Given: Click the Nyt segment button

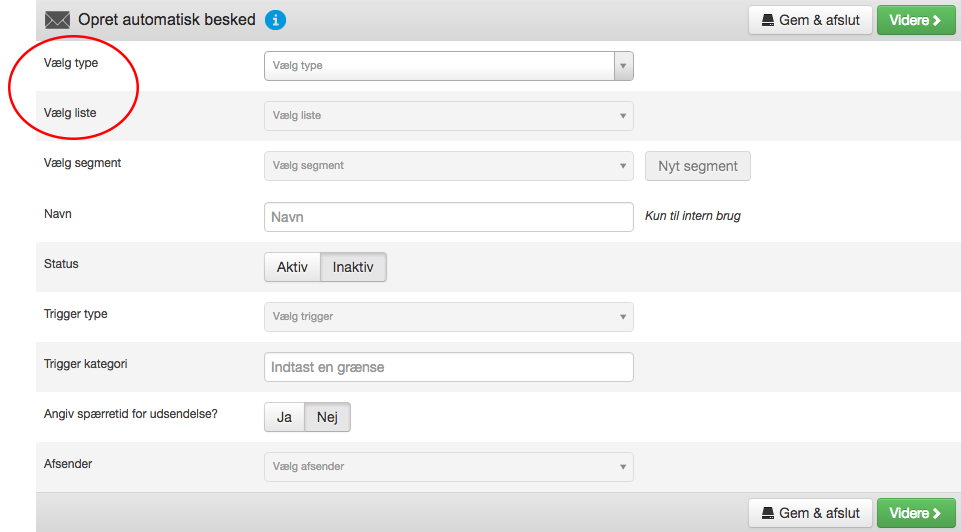Looking at the screenshot, I should (x=697, y=166).
